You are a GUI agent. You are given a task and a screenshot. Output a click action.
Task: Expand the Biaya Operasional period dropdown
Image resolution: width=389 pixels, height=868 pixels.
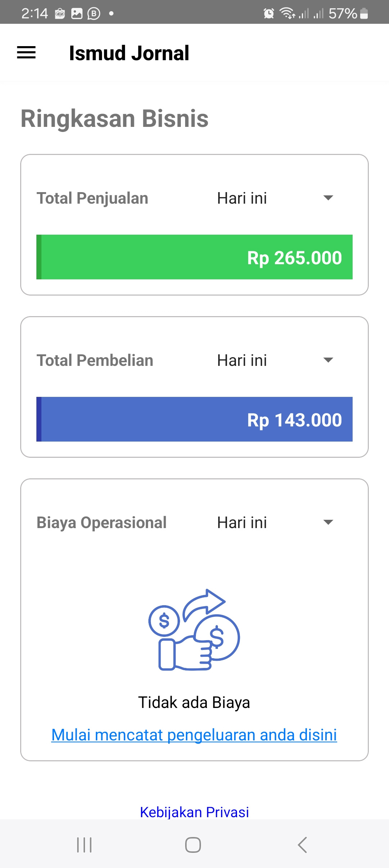tap(276, 523)
